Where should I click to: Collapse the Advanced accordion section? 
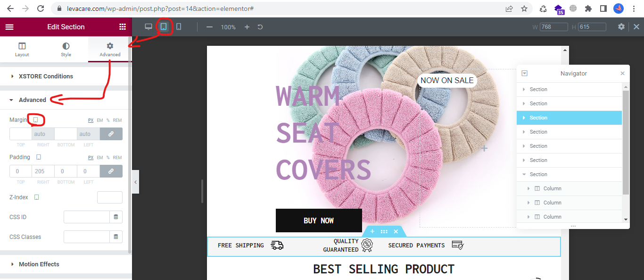tap(64, 100)
